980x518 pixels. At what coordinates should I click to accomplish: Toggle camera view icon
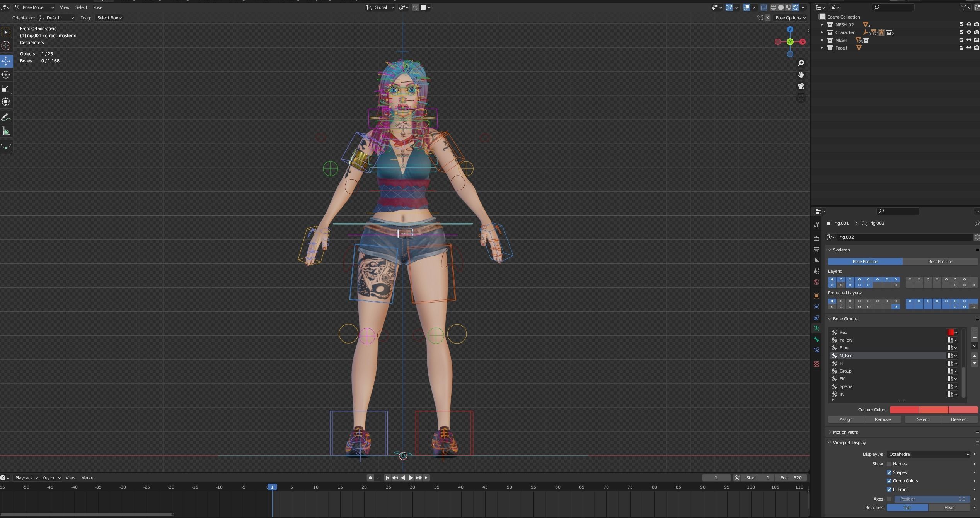(801, 86)
